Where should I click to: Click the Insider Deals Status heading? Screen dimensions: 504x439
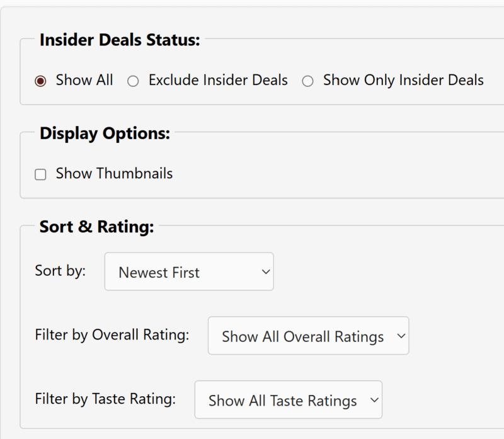tap(120, 40)
